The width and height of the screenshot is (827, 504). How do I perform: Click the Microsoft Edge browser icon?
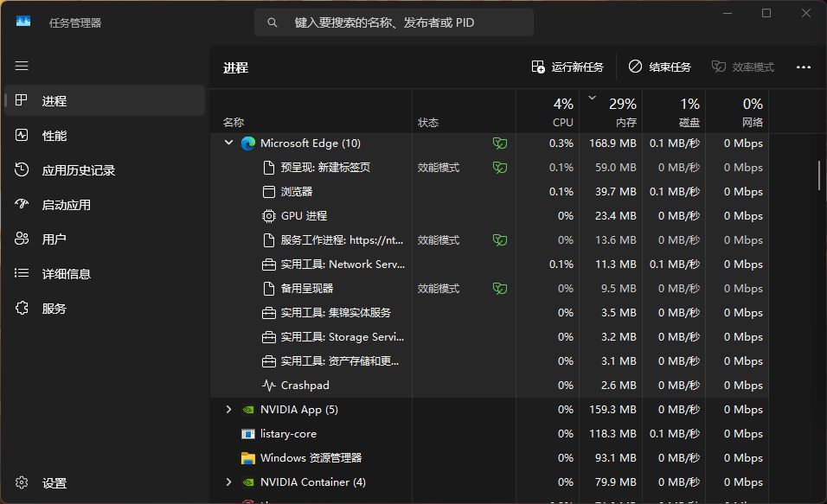tap(248, 144)
